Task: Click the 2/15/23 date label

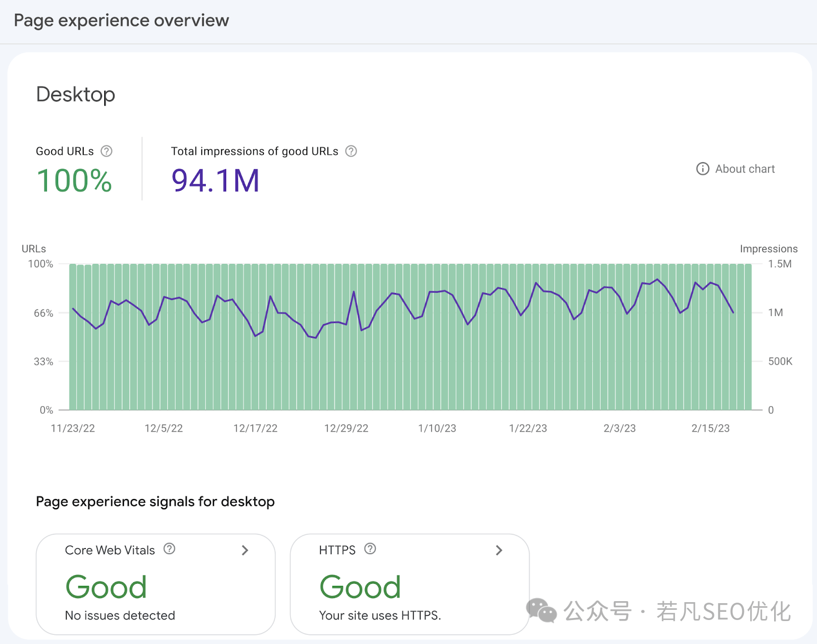Action: pos(710,428)
